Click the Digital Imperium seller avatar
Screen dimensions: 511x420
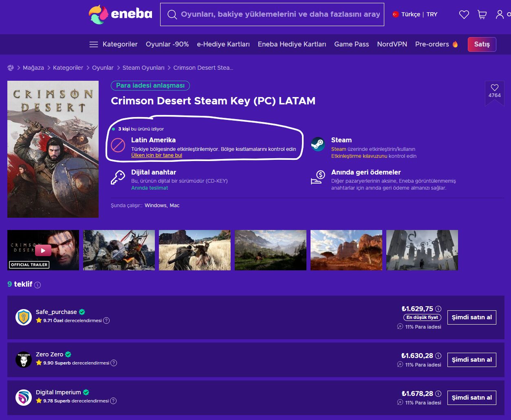[24, 397]
